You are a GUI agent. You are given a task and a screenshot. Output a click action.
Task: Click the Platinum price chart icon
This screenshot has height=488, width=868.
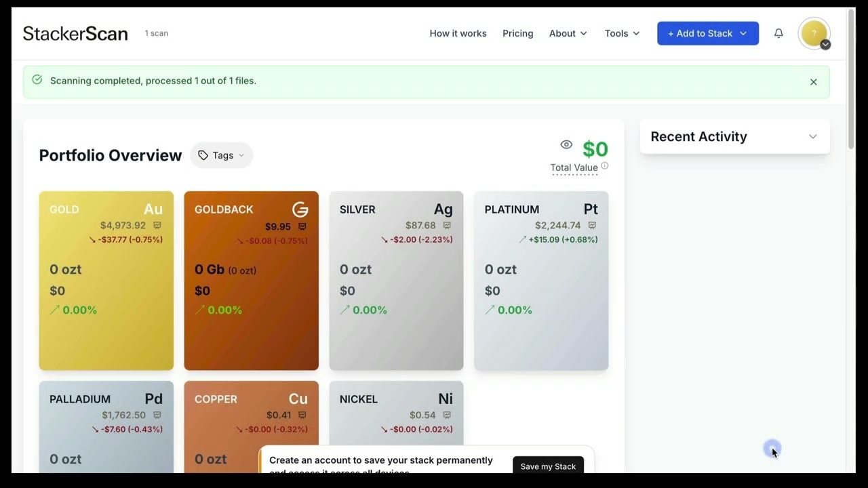[x=592, y=226]
